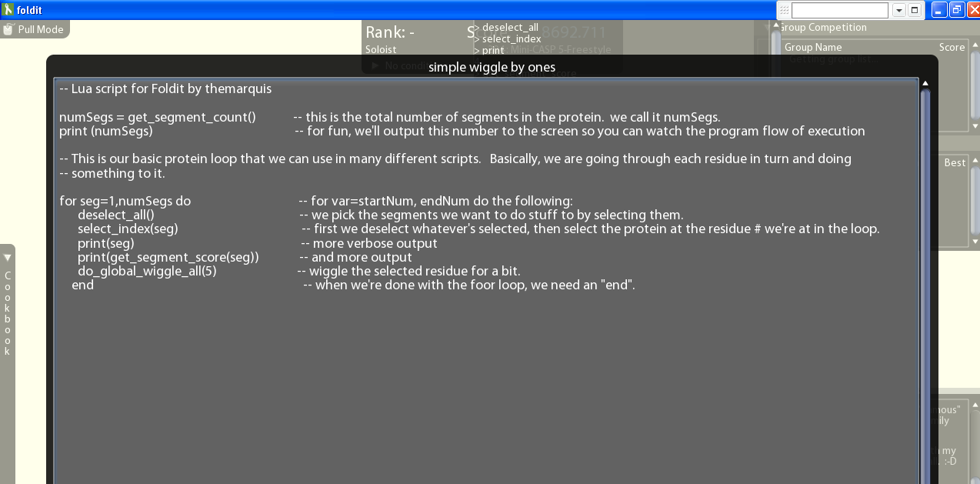Restore down the foldit window
Viewport: 980px width, 484px height.
[956, 10]
